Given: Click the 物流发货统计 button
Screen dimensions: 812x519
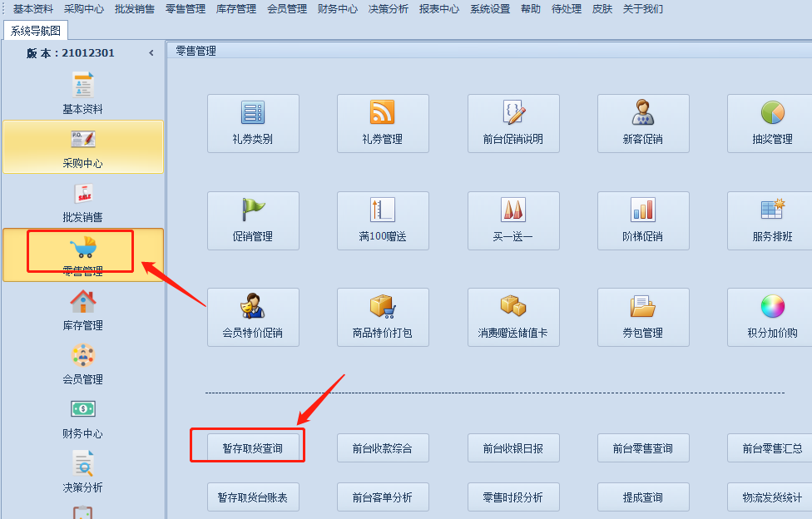Looking at the screenshot, I should [771, 497].
